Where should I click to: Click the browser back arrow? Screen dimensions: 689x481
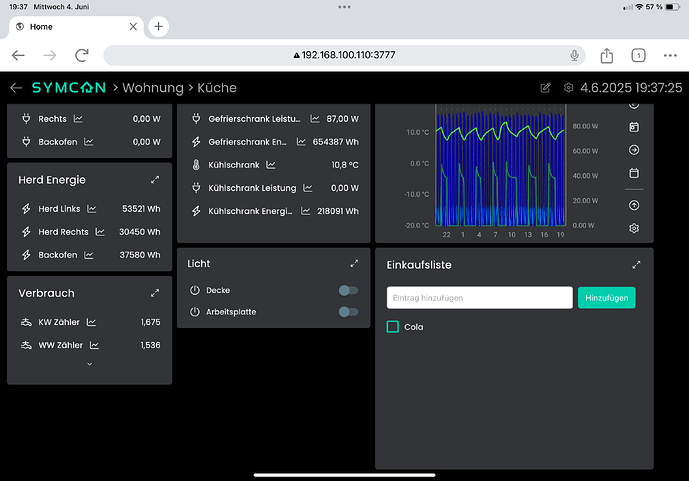click(x=18, y=55)
